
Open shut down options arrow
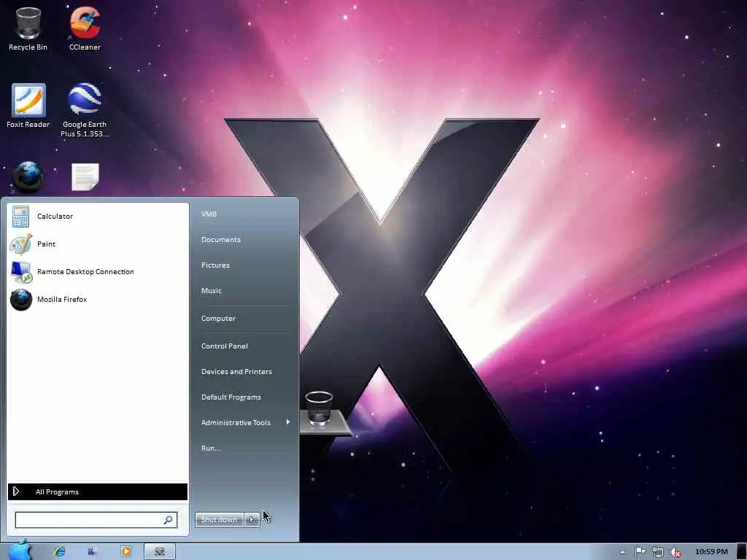tap(252, 519)
